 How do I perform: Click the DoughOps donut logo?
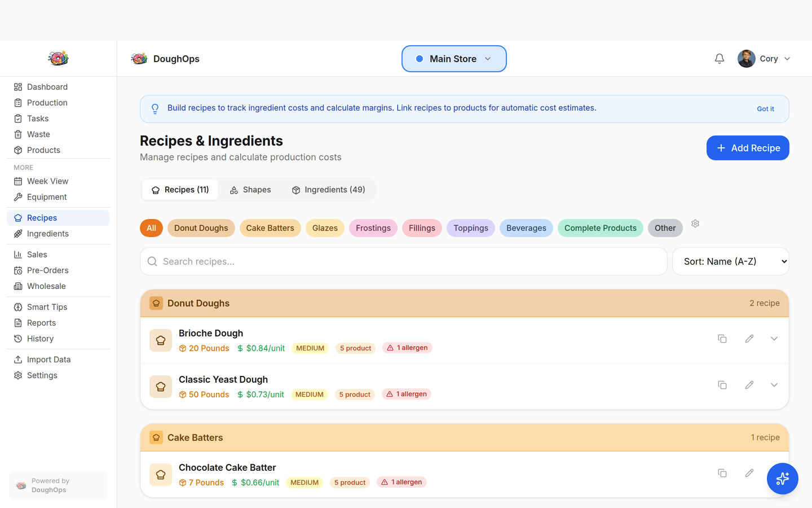139,58
